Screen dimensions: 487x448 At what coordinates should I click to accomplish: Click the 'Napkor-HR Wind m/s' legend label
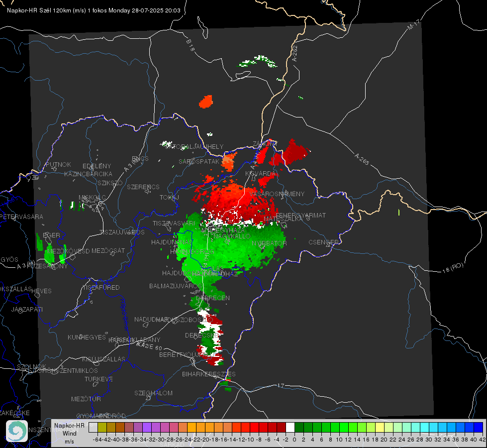click(69, 433)
